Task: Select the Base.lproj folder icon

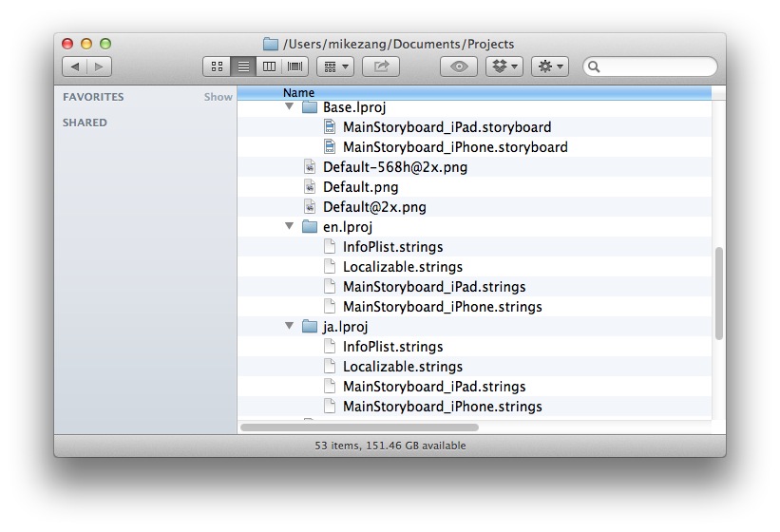Action: (x=310, y=107)
